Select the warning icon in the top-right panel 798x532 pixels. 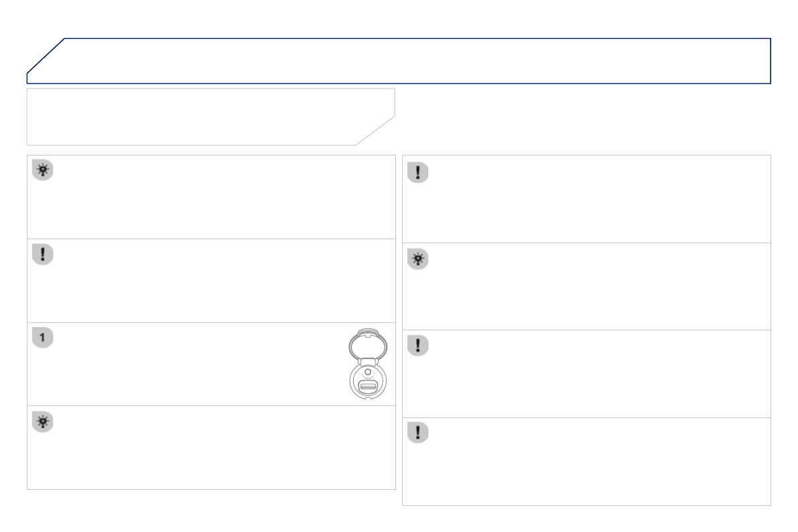417,172
